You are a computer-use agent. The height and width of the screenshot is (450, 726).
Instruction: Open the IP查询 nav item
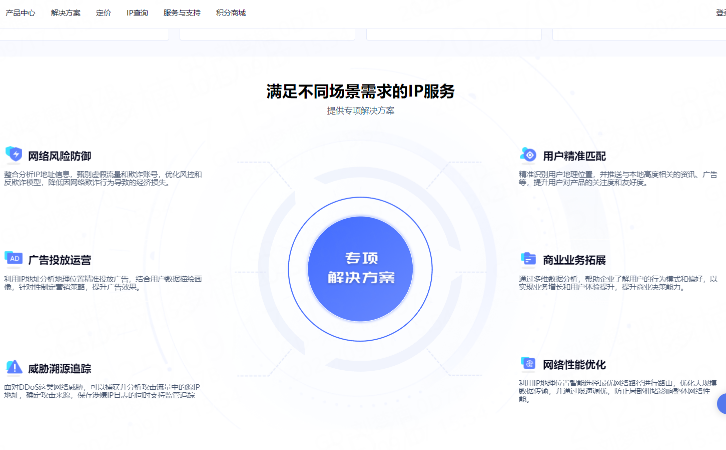(137, 13)
